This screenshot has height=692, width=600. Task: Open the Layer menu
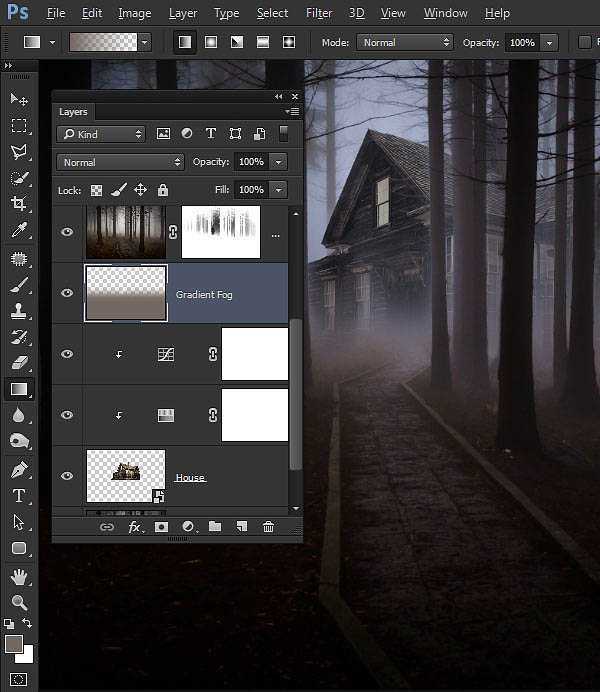(x=183, y=13)
